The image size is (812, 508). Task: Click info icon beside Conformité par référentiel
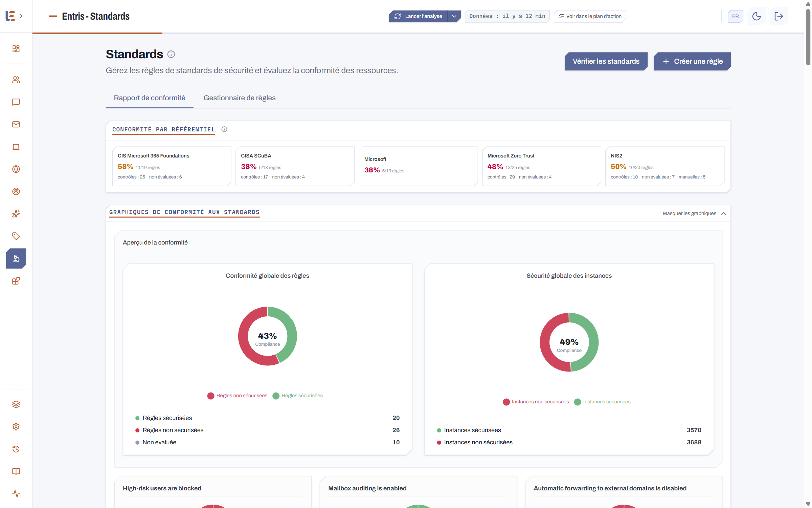(x=224, y=129)
